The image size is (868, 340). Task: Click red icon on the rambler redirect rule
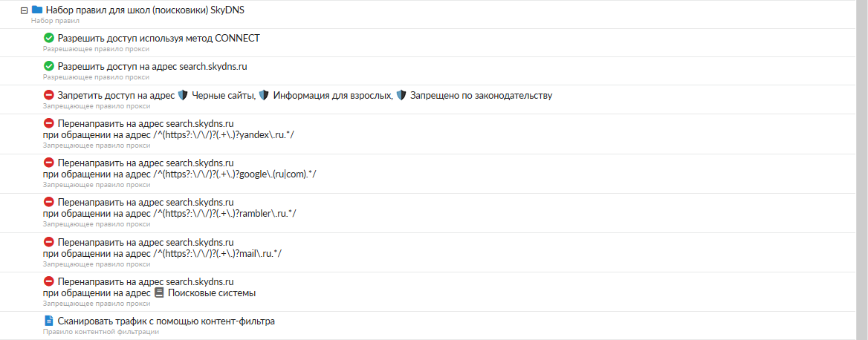coord(49,202)
